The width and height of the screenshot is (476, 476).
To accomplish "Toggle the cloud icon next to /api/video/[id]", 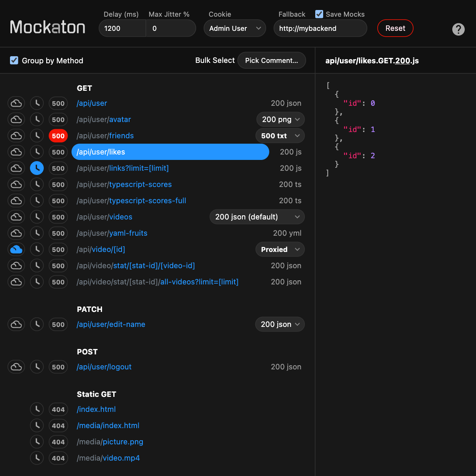I will click(16, 249).
